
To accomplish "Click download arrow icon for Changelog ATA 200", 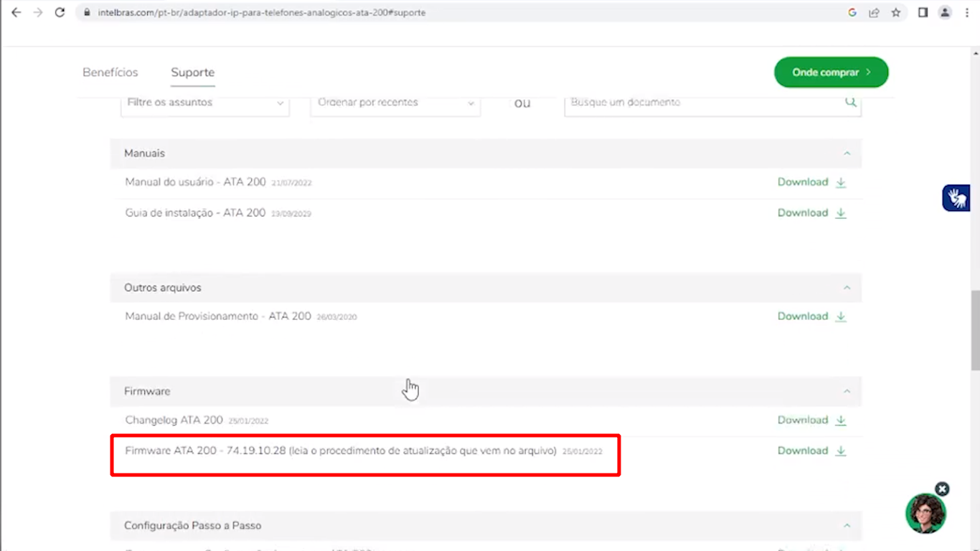I will pos(841,420).
